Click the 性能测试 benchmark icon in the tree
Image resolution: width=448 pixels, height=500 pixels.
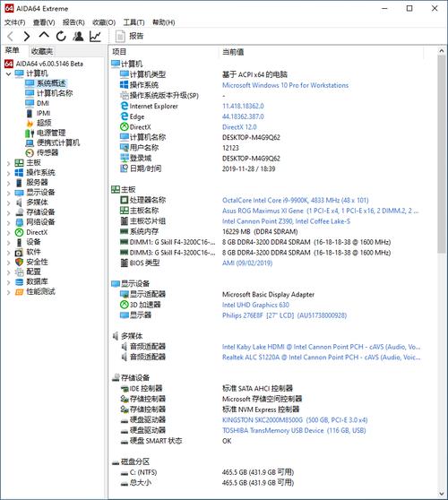pos(19,292)
